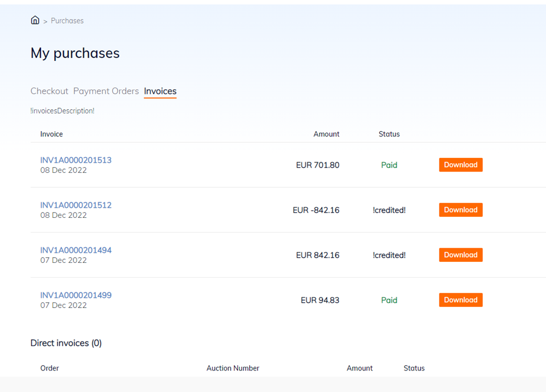Open invoice INV1A0000201512
This screenshot has height=392, width=546.
click(76, 205)
